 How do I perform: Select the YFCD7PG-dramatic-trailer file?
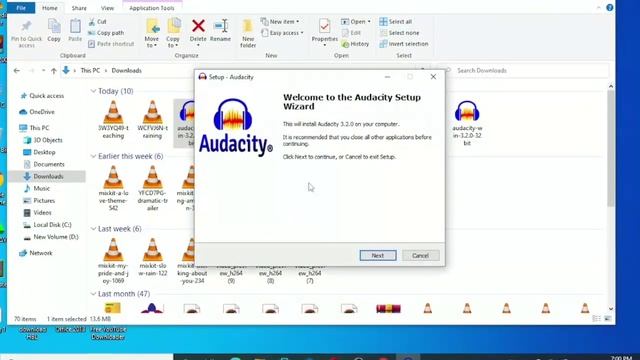[x=152, y=189]
